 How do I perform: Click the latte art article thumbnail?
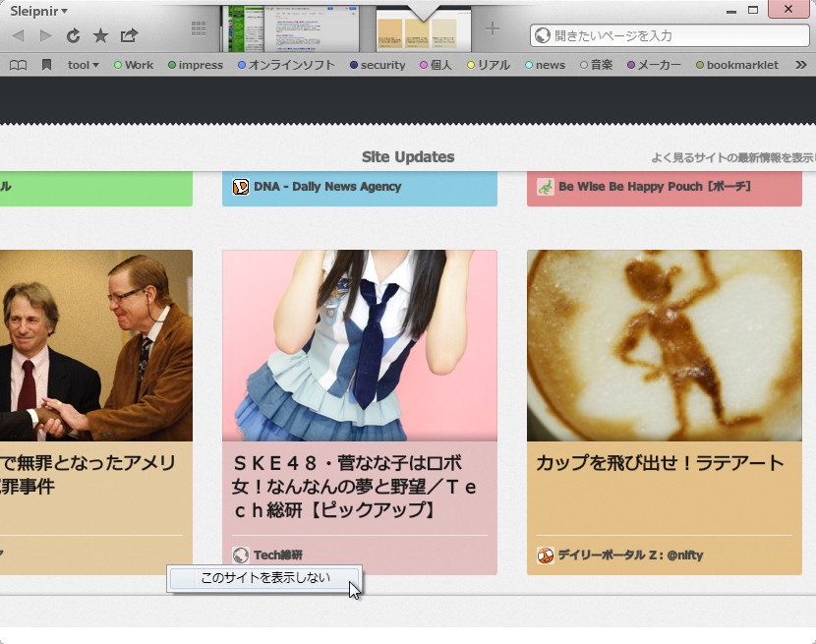coord(664,344)
